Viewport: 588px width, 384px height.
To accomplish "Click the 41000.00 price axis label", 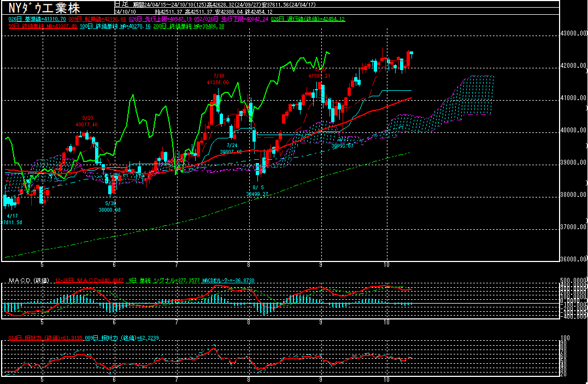I will tap(573, 98).
